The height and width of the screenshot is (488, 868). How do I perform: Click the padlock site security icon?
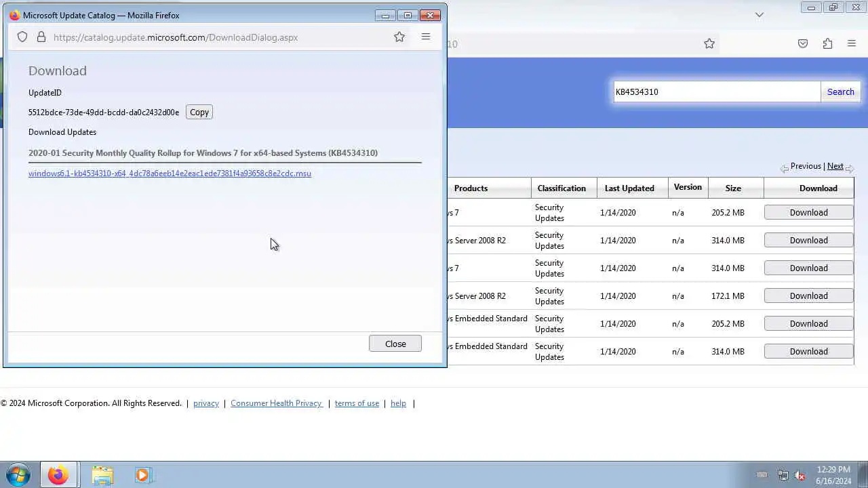coord(41,37)
